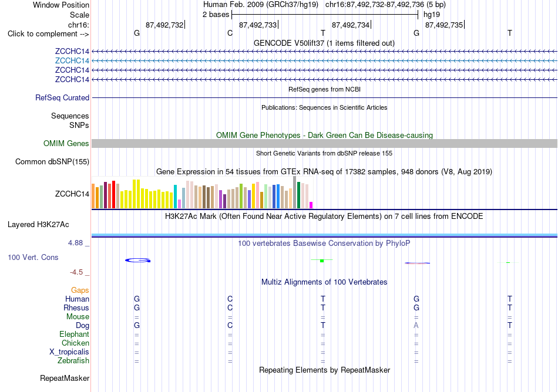The width and height of the screenshot is (558, 392).
Task: Click the dark green bar in GTEx chart
Action: 298,195
